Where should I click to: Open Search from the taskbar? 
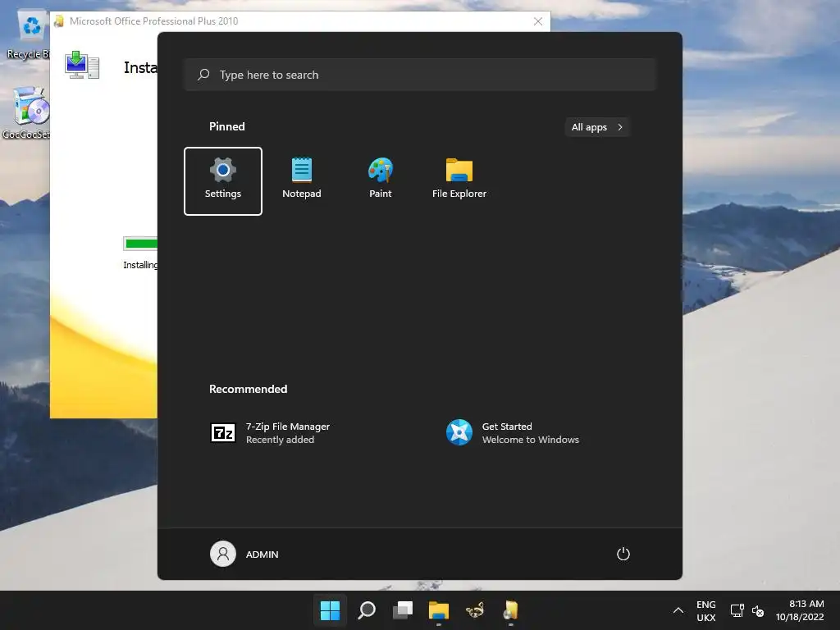(x=367, y=610)
